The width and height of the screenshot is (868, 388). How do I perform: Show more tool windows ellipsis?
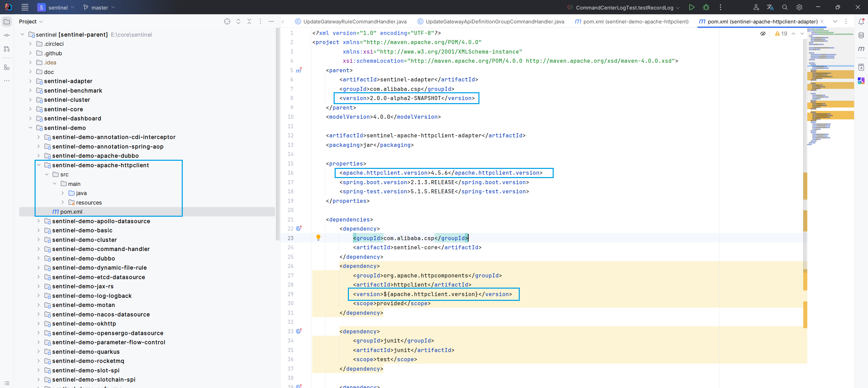coord(7,81)
